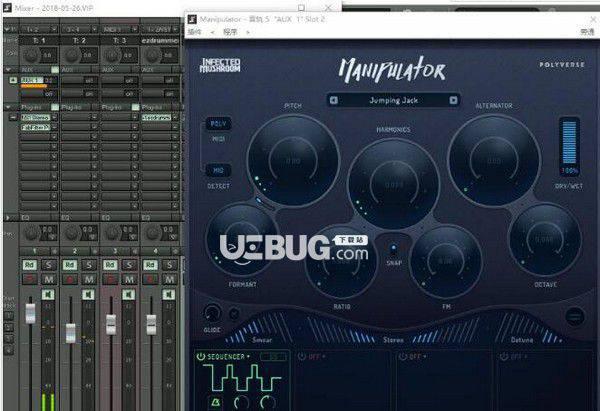
Task: Open the 插件 menu in Manipulator window
Action: coord(195,32)
